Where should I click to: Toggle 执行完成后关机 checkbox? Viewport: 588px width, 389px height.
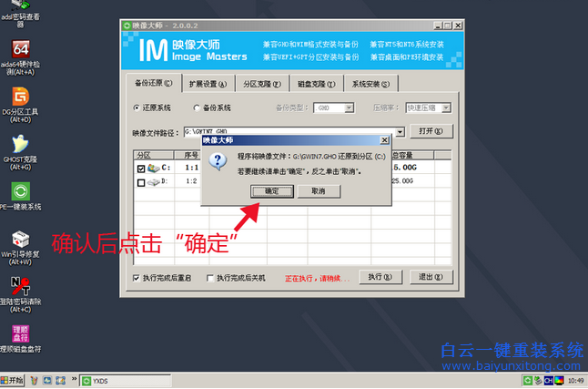(x=210, y=278)
